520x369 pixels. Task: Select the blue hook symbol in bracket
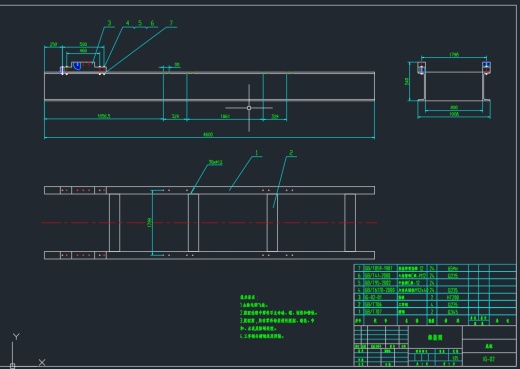point(77,66)
